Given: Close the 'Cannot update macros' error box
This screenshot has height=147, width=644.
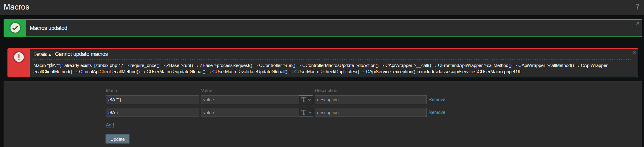Looking at the screenshot, I should click(x=634, y=53).
